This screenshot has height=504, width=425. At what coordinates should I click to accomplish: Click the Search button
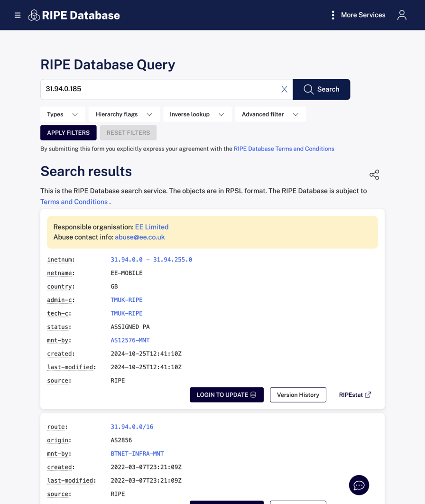[x=321, y=89]
